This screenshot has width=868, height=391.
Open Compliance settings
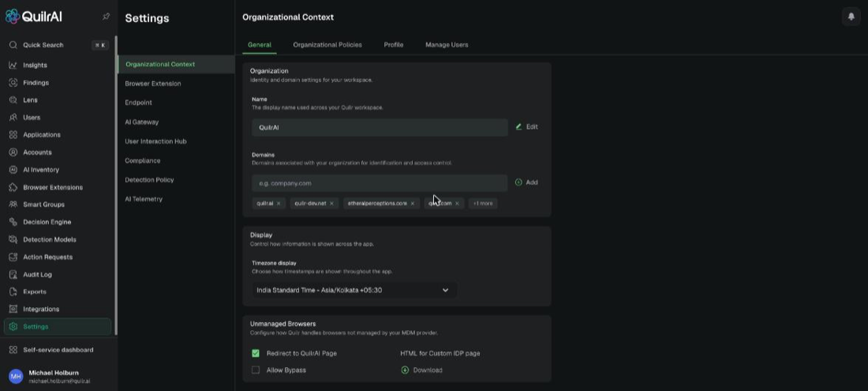tap(142, 160)
